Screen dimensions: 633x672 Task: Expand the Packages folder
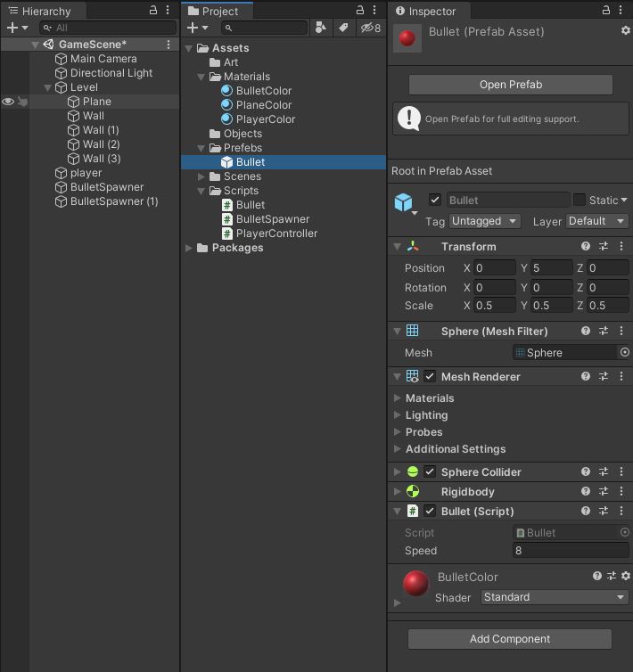click(188, 248)
